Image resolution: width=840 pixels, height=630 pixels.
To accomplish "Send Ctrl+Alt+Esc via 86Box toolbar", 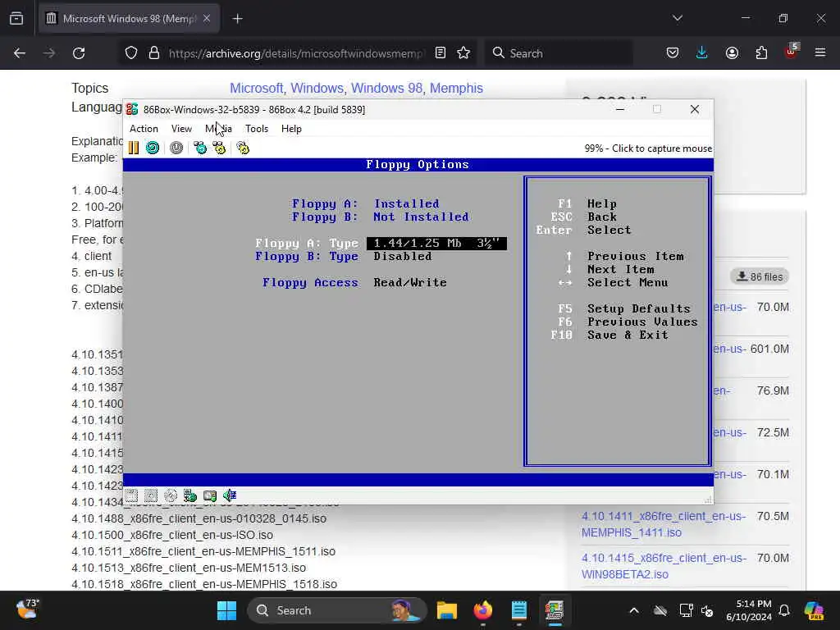I will [219, 148].
